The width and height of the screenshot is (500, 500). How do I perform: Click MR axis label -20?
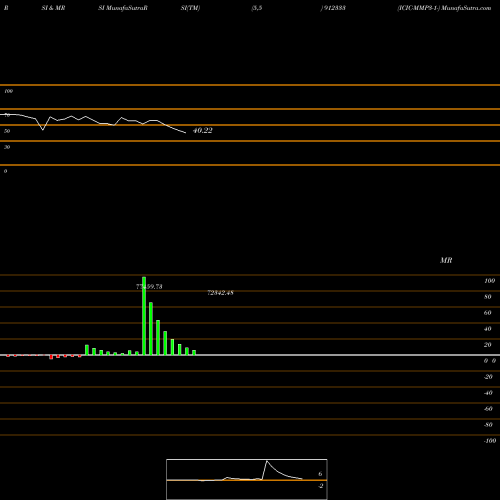click(x=488, y=377)
